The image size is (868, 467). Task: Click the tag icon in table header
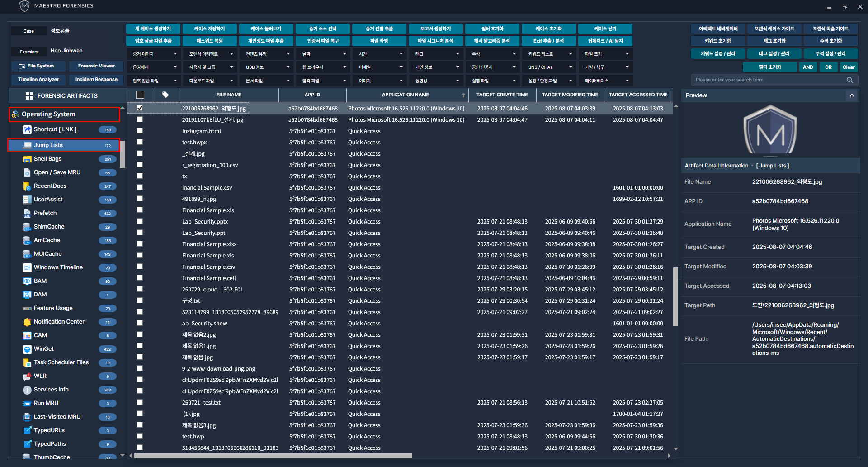165,95
